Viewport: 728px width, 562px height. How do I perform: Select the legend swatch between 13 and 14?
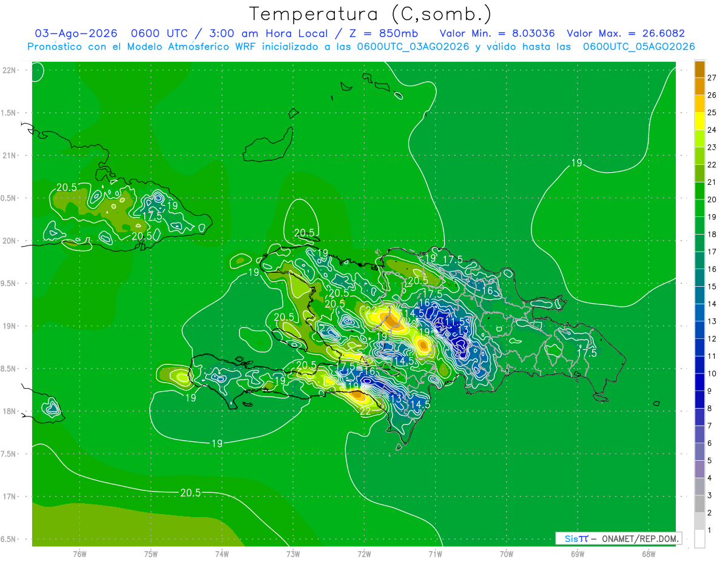[x=699, y=312]
